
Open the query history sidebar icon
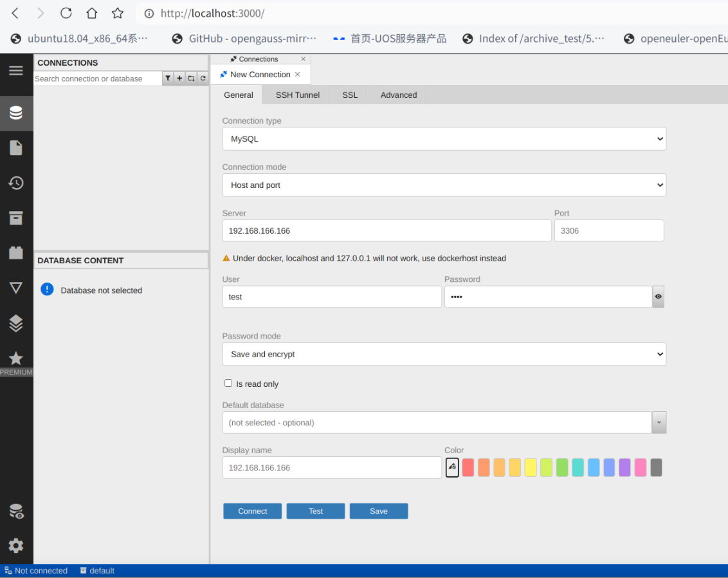tap(16, 183)
